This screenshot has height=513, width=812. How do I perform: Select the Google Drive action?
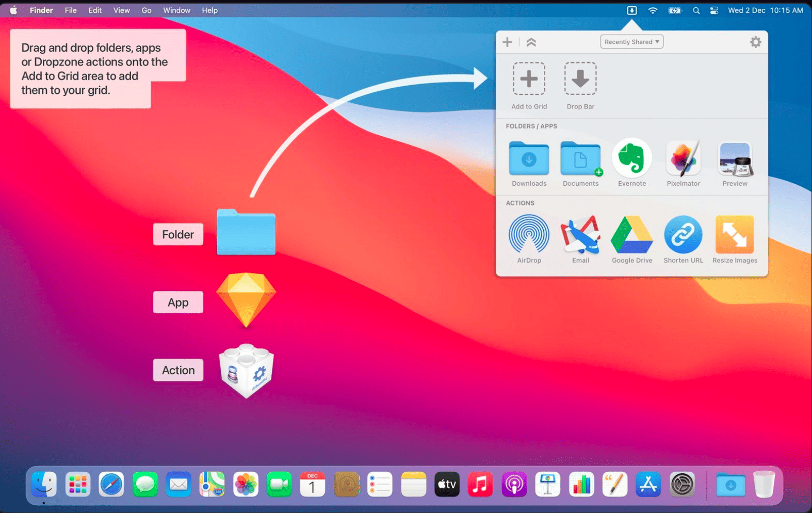(632, 235)
